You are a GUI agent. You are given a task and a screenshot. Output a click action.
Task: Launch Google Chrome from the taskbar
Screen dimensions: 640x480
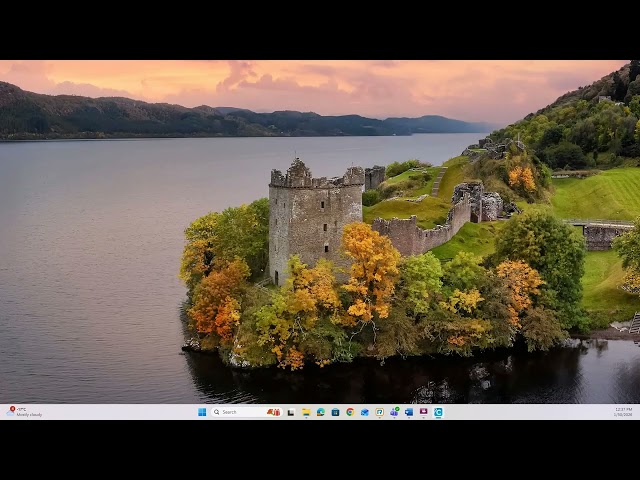pos(350,412)
